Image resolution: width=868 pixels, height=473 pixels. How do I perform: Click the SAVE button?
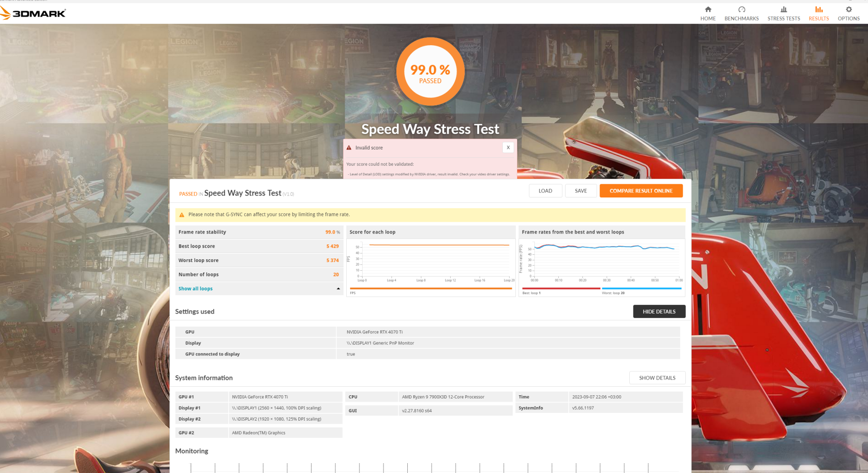581,191
